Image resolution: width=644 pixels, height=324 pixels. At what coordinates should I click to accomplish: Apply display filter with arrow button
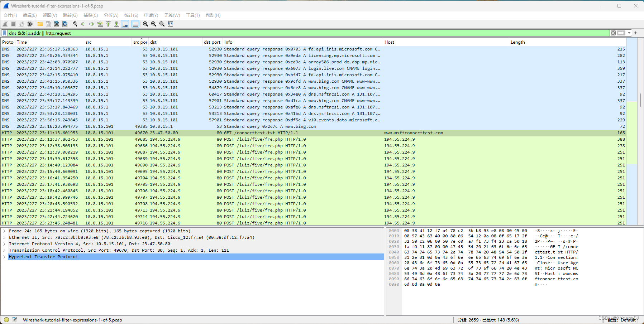click(x=621, y=33)
